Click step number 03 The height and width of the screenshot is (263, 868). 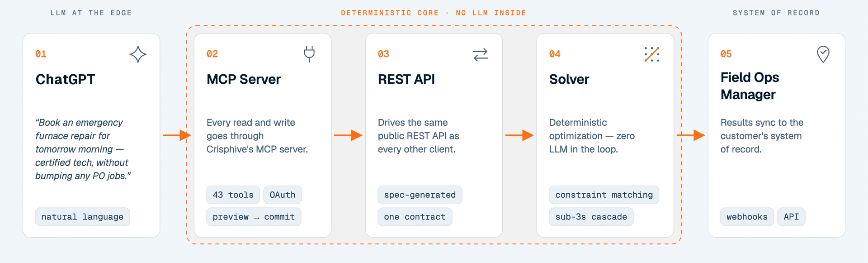tap(383, 54)
